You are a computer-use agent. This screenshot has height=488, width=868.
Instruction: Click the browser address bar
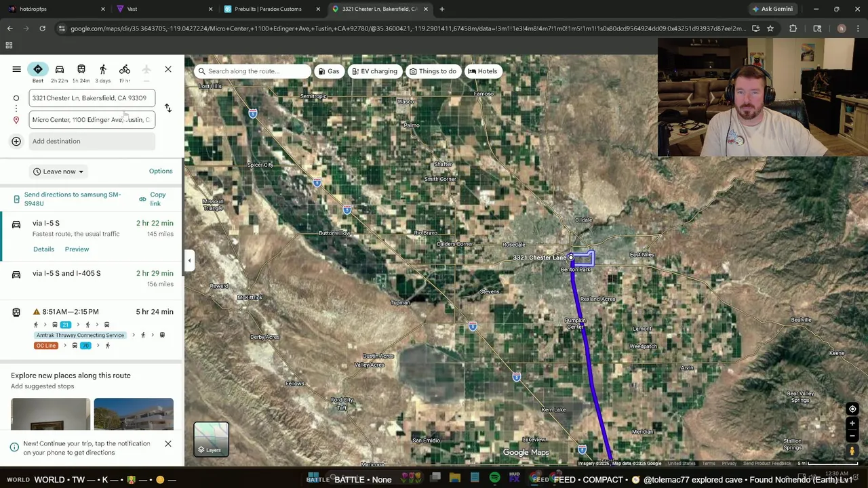click(x=407, y=28)
